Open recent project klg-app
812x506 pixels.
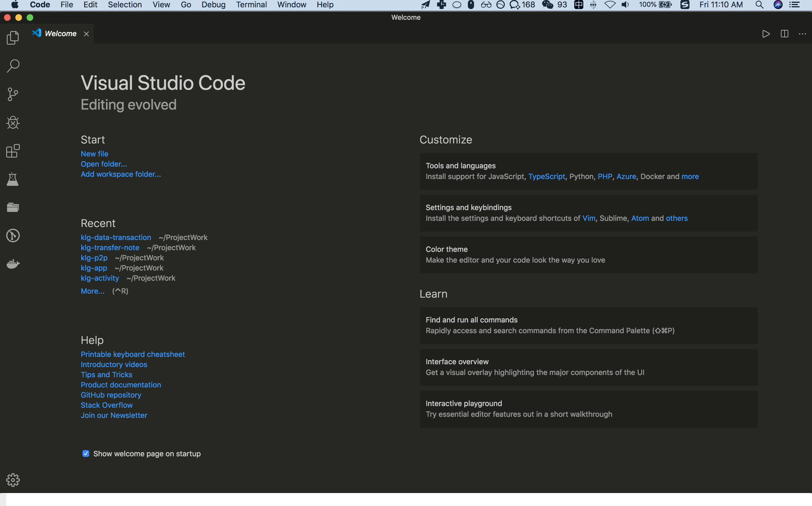[x=94, y=268]
